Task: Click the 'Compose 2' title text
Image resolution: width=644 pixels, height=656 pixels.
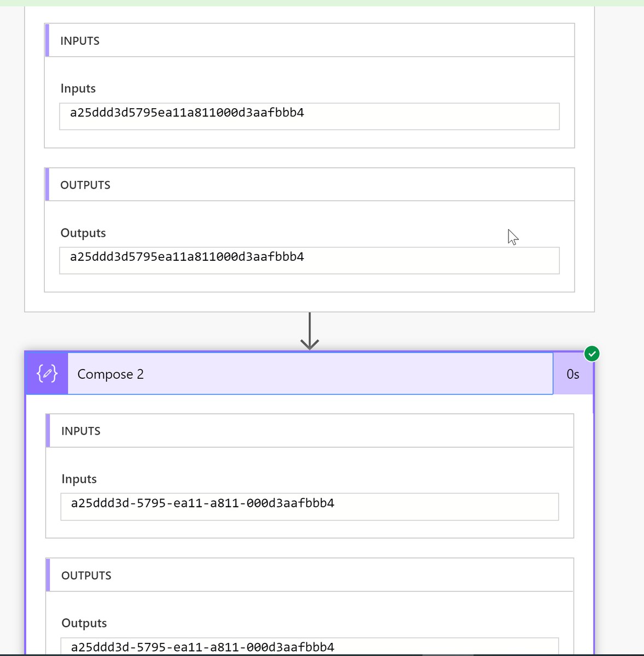Action: coord(110,374)
